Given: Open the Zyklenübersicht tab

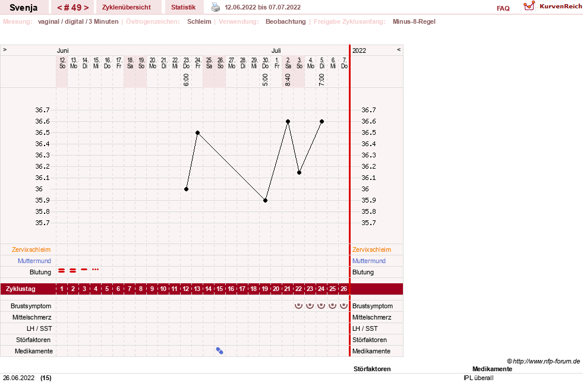Looking at the screenshot, I should pyautogui.click(x=127, y=8).
